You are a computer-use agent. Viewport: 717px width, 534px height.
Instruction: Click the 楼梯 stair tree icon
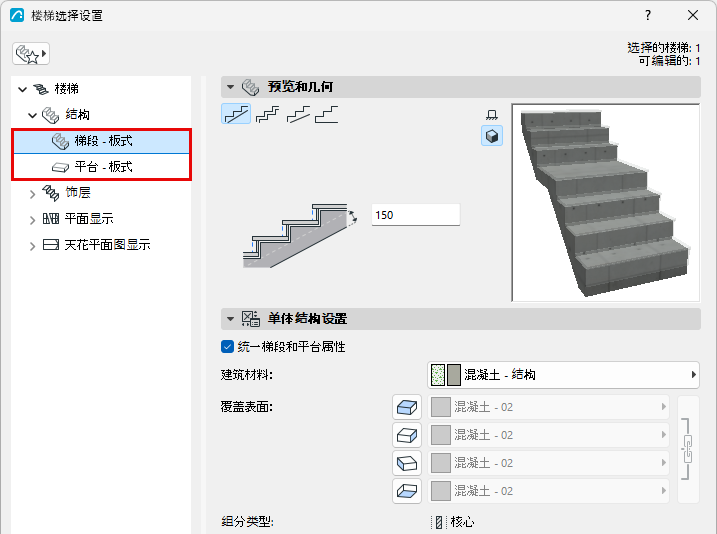tap(41, 89)
